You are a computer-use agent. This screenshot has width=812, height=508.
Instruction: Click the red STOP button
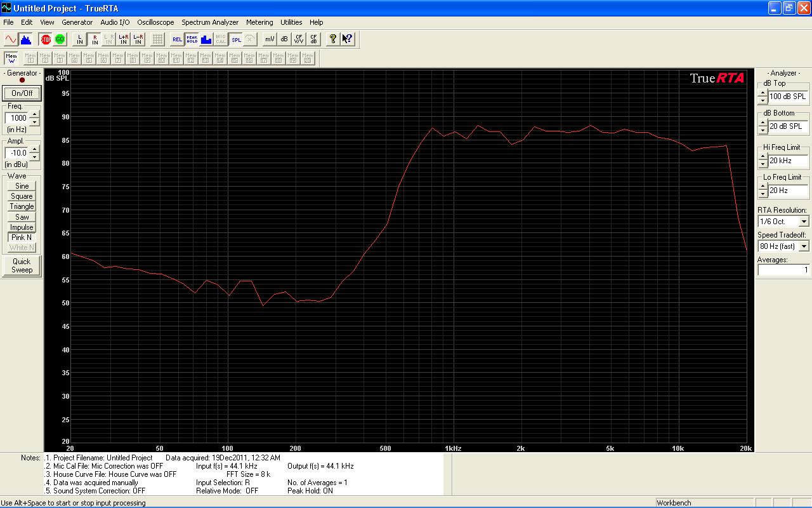tap(46, 39)
